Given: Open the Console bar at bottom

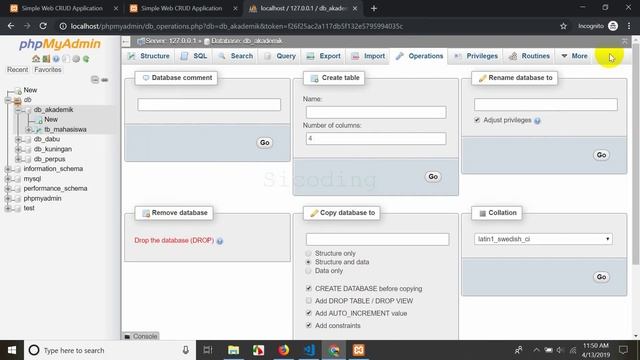Looking at the screenshot, I should [141, 336].
